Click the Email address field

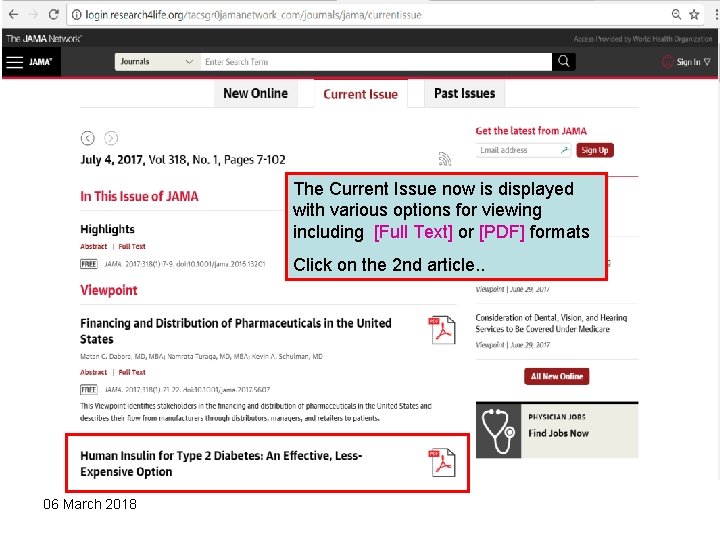tap(523, 150)
